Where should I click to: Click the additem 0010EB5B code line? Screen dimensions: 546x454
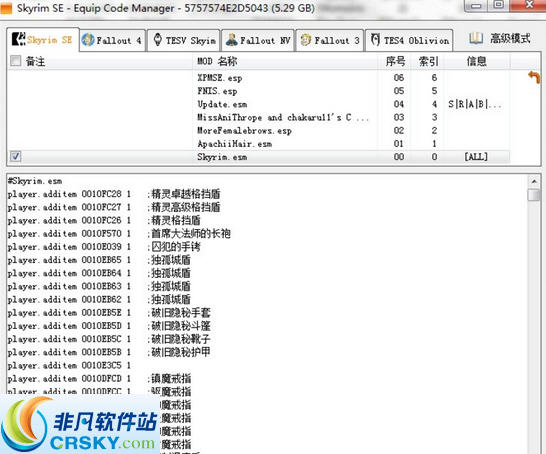(x=109, y=352)
